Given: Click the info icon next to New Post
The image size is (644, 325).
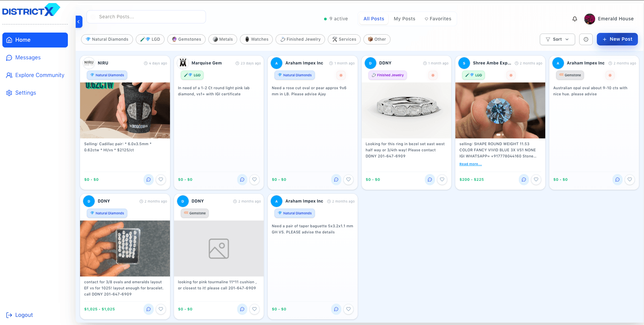Looking at the screenshot, I should coord(586,39).
